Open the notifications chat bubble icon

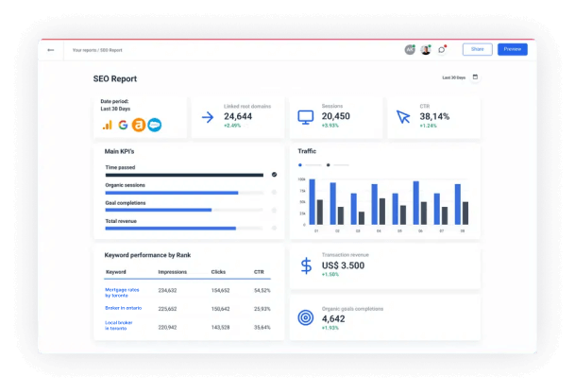click(442, 49)
